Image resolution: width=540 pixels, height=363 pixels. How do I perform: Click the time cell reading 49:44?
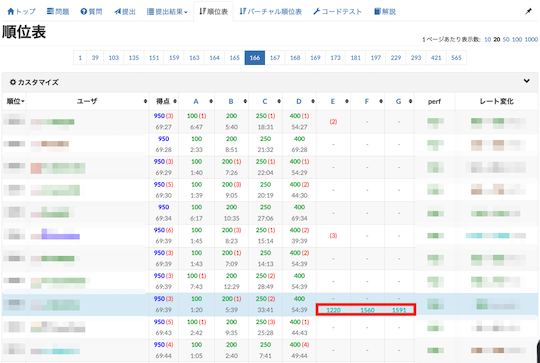[x=299, y=355]
